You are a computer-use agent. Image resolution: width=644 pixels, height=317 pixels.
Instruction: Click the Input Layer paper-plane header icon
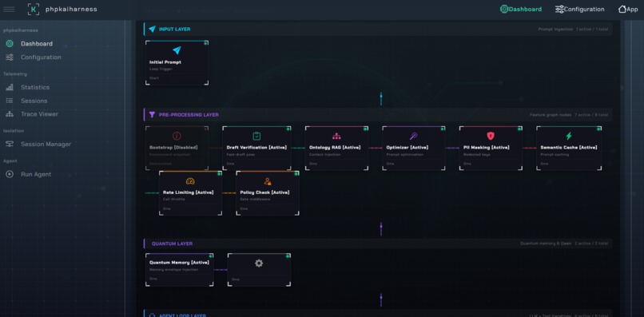tap(152, 30)
